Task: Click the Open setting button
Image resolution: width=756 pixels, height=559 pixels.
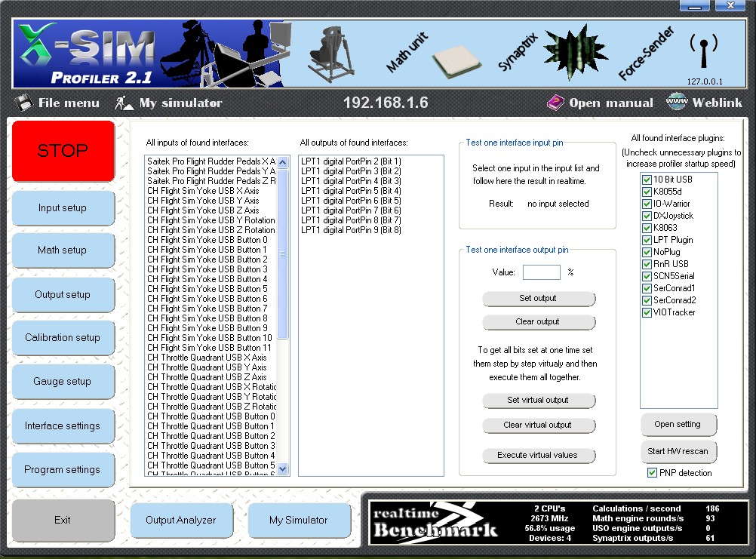Action: coord(678,424)
